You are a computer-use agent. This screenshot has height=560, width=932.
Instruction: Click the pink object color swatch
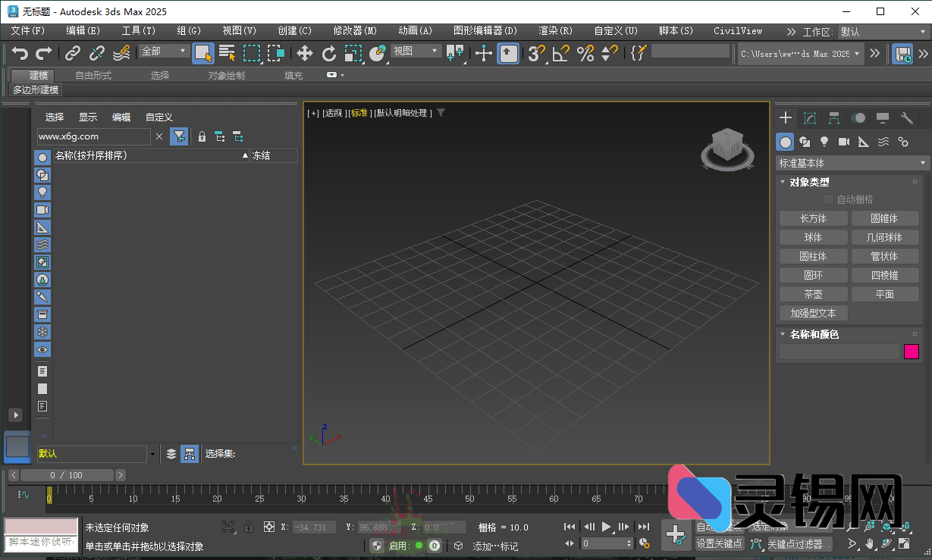coord(912,352)
